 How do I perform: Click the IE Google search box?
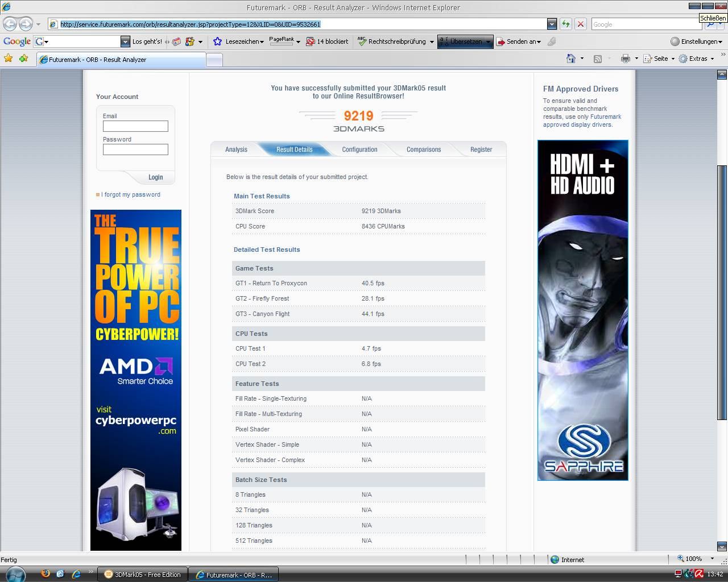coord(646,24)
